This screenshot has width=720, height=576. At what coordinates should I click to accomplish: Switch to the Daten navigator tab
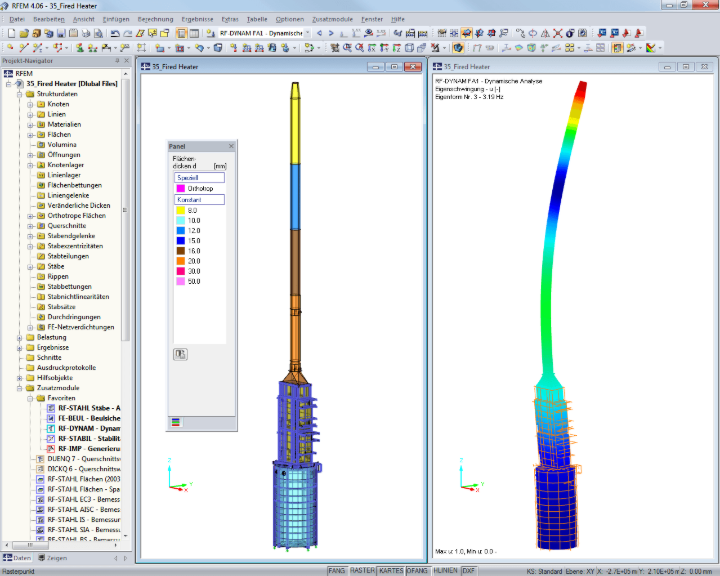[17, 558]
